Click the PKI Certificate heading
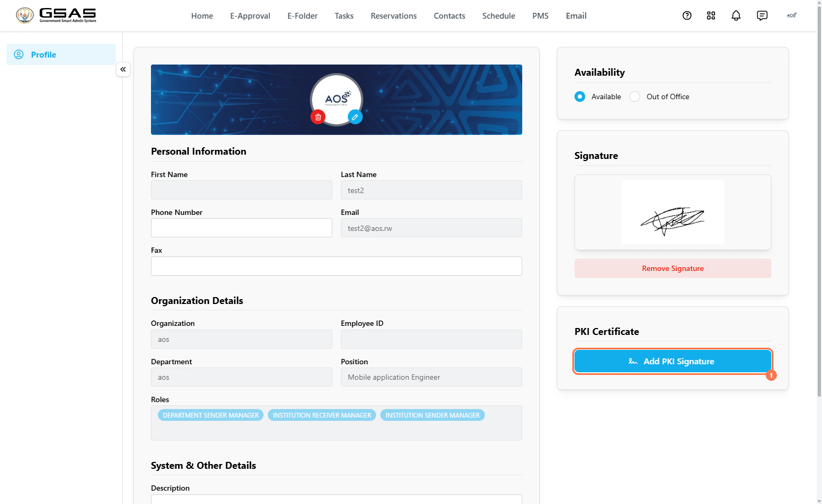 [x=606, y=332]
